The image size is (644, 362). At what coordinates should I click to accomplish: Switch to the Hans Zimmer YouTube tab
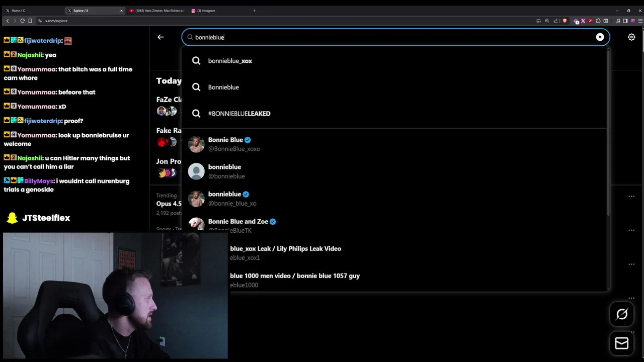click(156, 11)
